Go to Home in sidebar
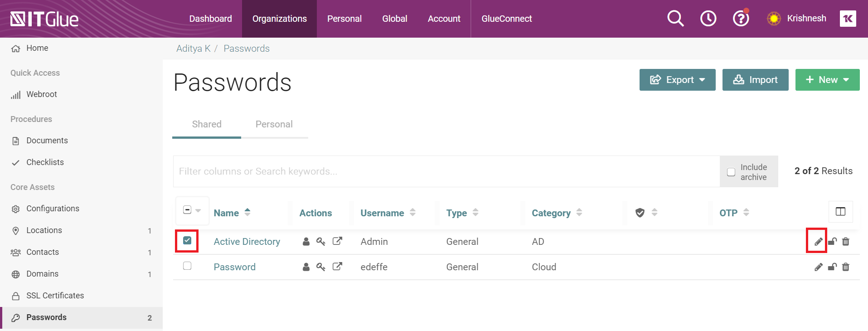Viewport: 868px width, 331px height. pyautogui.click(x=37, y=48)
